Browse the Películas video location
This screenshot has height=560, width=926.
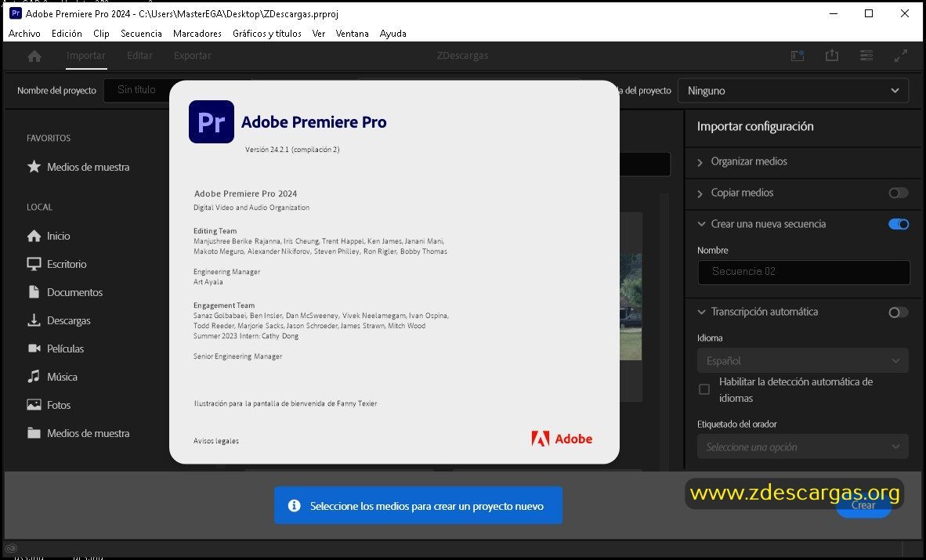(56, 349)
